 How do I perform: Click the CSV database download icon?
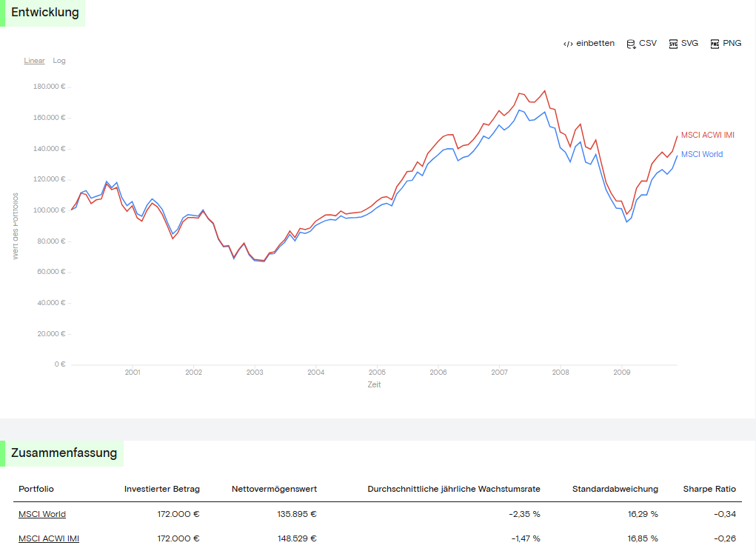631,44
